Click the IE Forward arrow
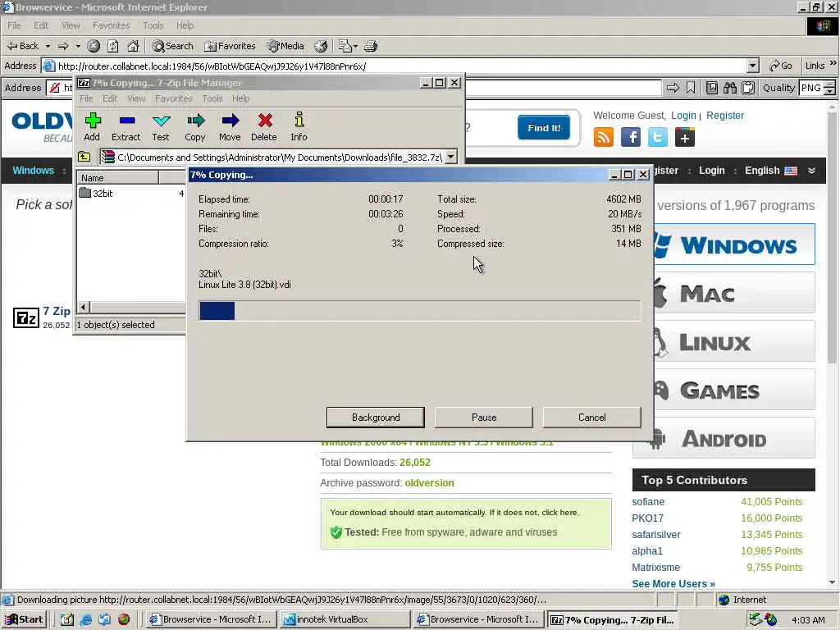 63,46
